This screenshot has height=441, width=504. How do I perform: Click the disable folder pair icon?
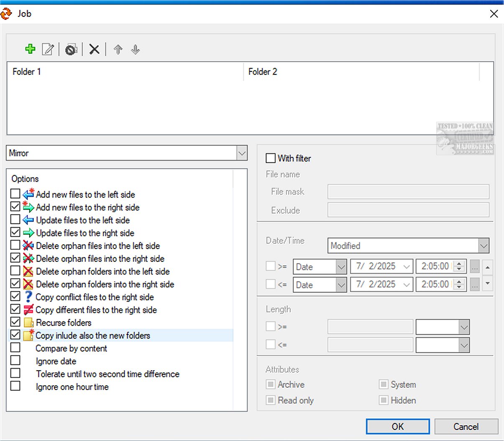(71, 49)
